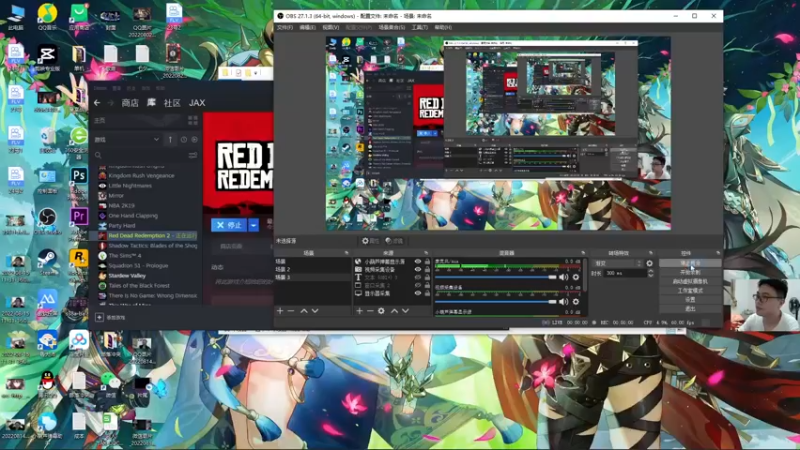Open the OBS 工具(T) menu
The image size is (800, 450).
click(419, 28)
